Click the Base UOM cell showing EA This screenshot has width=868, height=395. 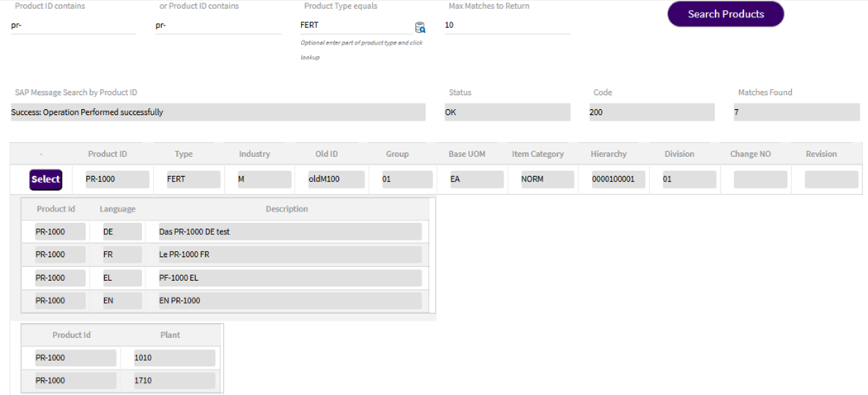coord(477,180)
